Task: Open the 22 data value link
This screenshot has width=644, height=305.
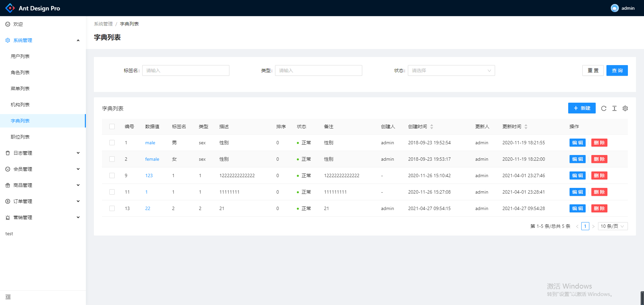Action: pyautogui.click(x=148, y=208)
